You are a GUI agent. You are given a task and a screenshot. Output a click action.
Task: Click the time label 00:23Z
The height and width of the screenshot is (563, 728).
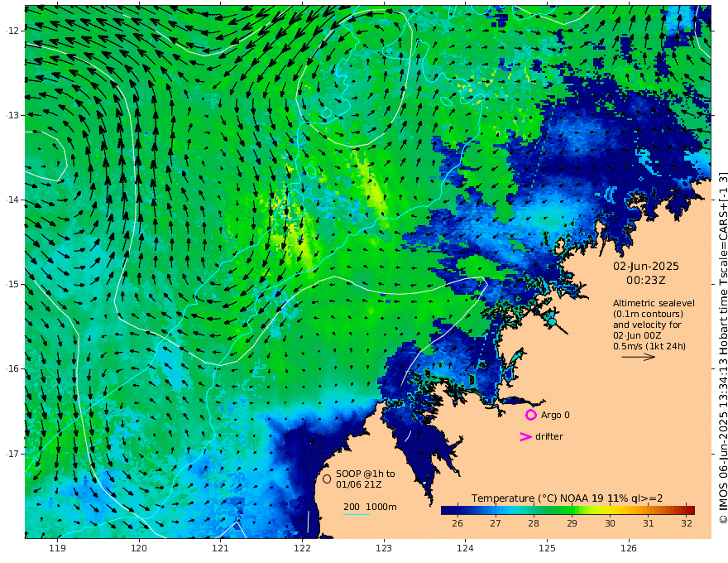pos(646,281)
